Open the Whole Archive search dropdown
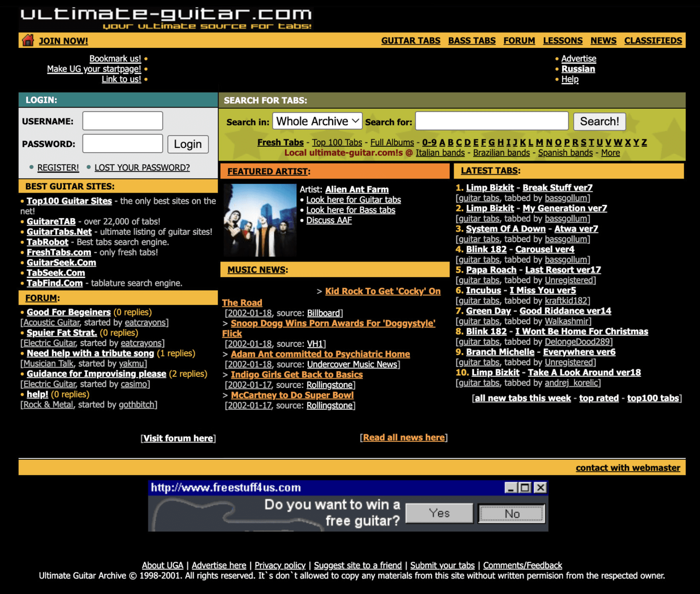700x594 pixels. 317,121
